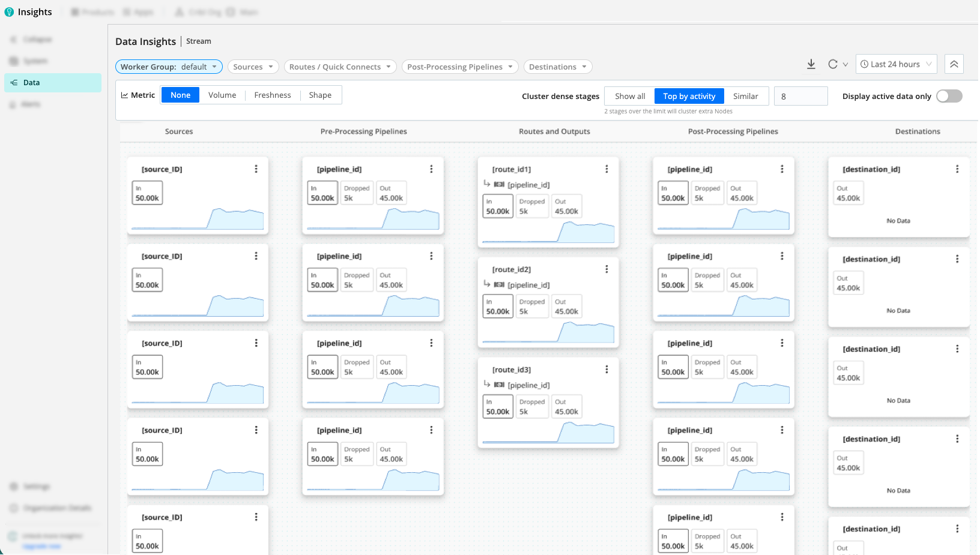Select the Volume metric option
Screen dimensions: 980x555
(222, 95)
